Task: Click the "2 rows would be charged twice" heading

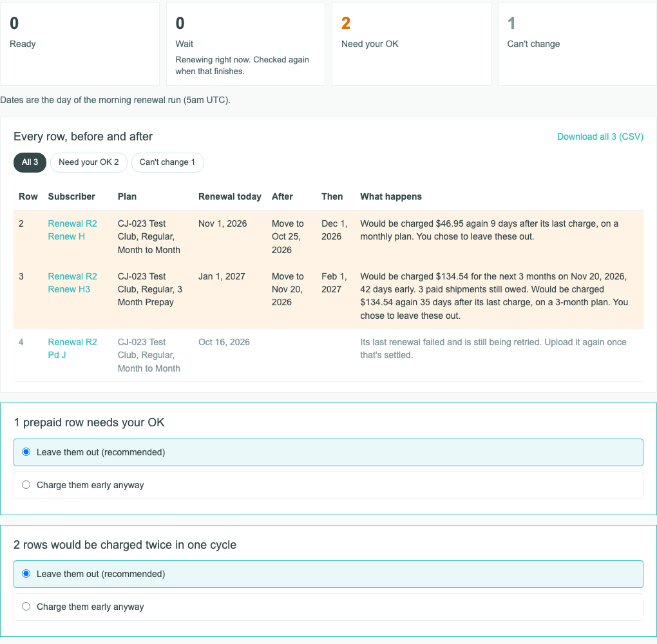Action: [x=125, y=545]
